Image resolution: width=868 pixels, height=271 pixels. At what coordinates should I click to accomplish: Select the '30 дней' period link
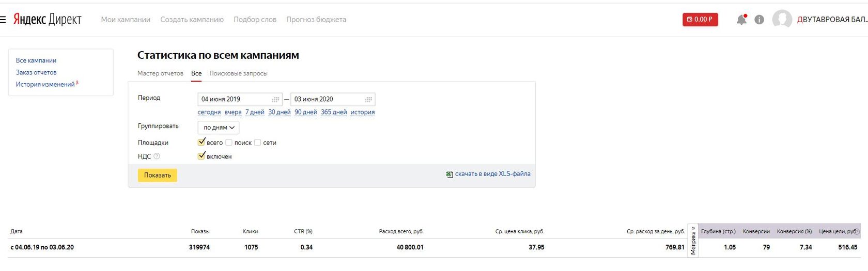tap(279, 112)
